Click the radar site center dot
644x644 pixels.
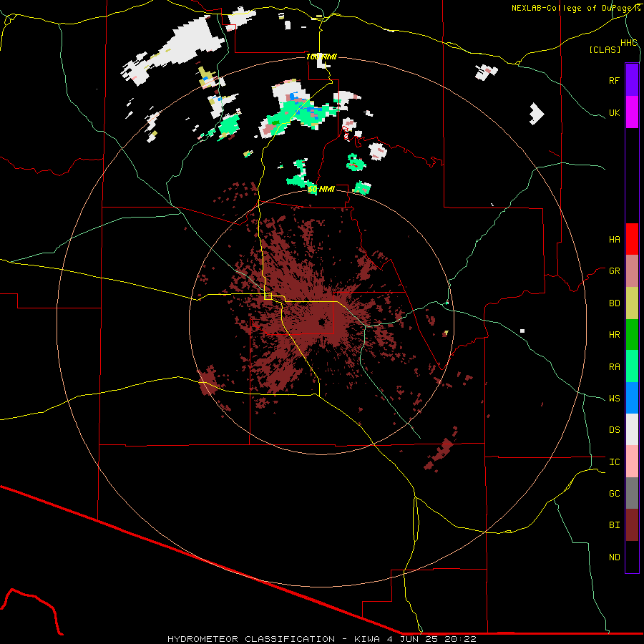click(321, 322)
